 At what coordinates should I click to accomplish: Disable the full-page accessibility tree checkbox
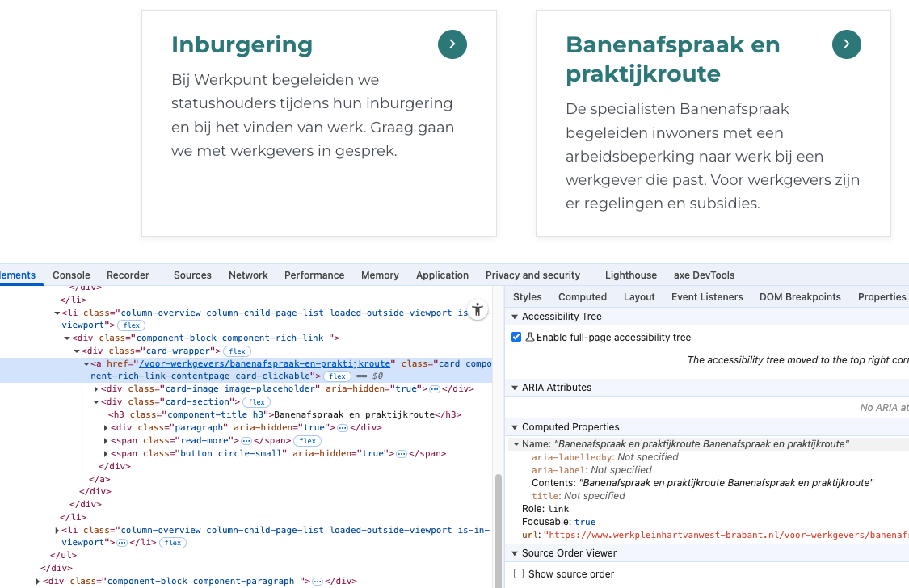tap(516, 337)
